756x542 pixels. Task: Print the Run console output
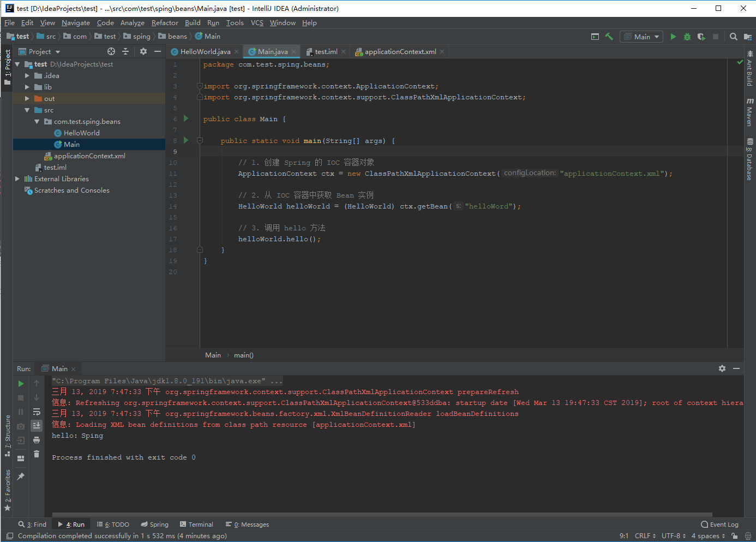(x=37, y=440)
